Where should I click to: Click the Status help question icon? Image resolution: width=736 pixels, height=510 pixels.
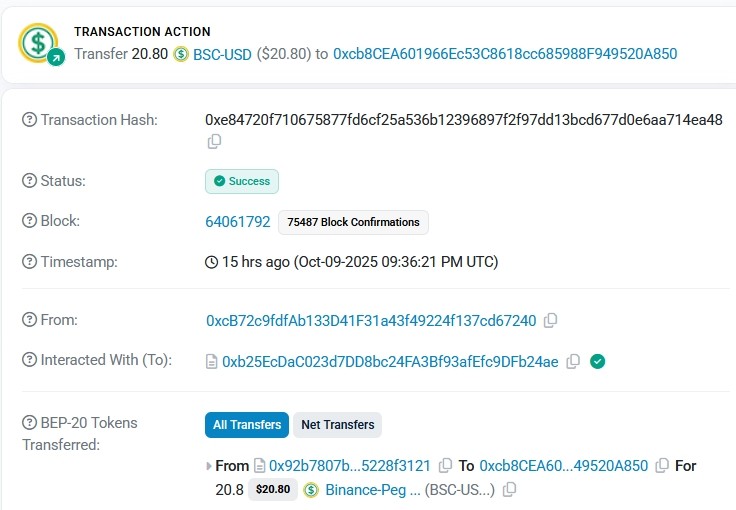point(30,181)
